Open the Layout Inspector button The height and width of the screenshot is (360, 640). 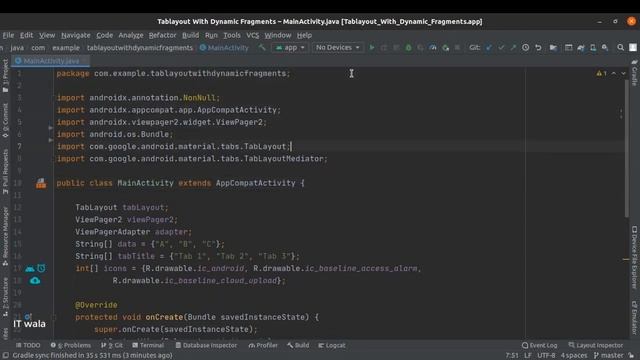click(596, 345)
